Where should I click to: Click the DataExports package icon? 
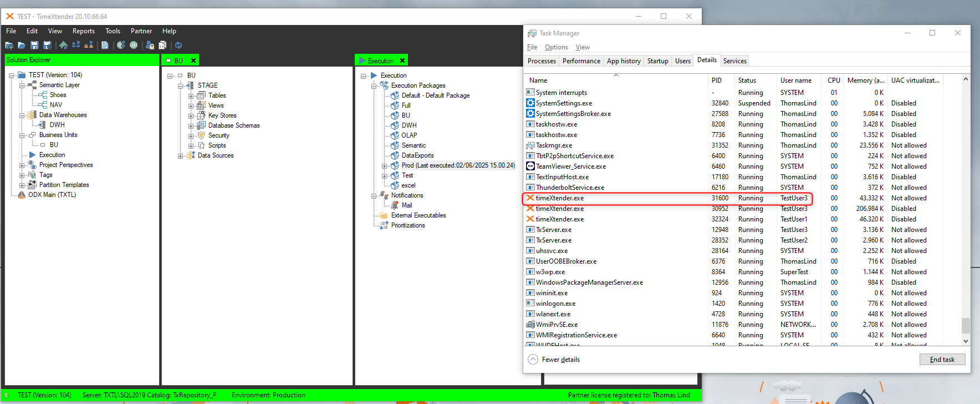point(395,155)
